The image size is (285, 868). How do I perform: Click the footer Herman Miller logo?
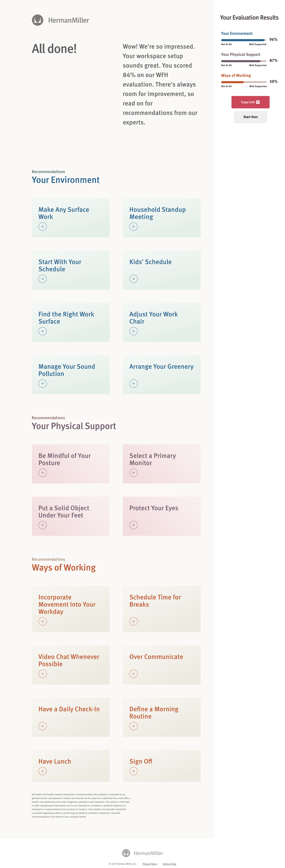pyautogui.click(x=142, y=853)
